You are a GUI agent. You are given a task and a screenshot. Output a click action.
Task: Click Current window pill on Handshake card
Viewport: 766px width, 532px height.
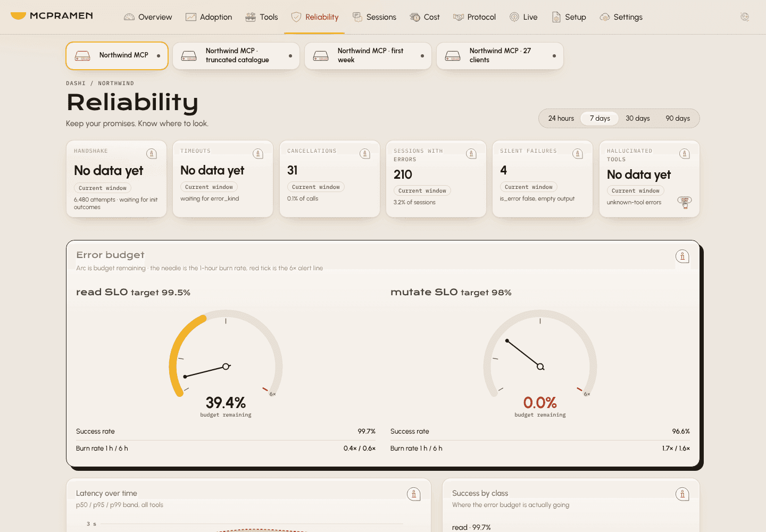103,188
